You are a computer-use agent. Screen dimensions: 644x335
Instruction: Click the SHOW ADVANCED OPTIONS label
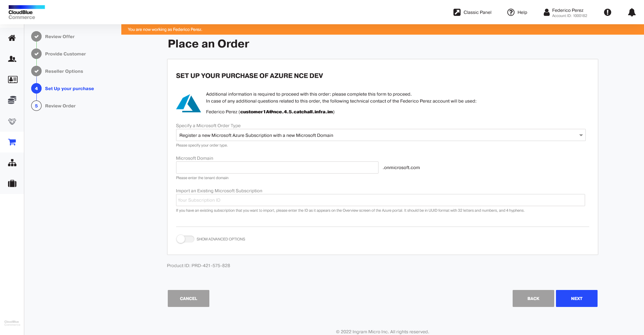(x=221, y=239)
